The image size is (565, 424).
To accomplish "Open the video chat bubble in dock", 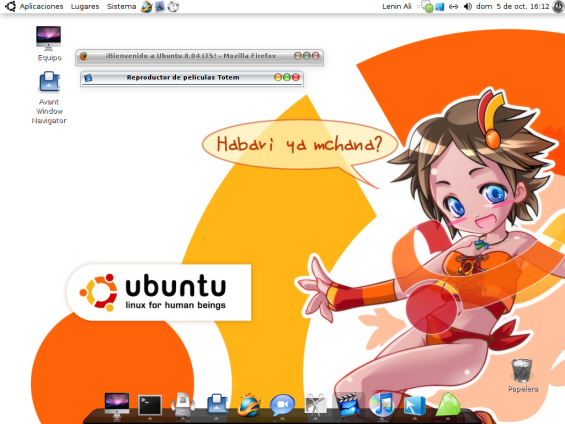I will coord(282,405).
